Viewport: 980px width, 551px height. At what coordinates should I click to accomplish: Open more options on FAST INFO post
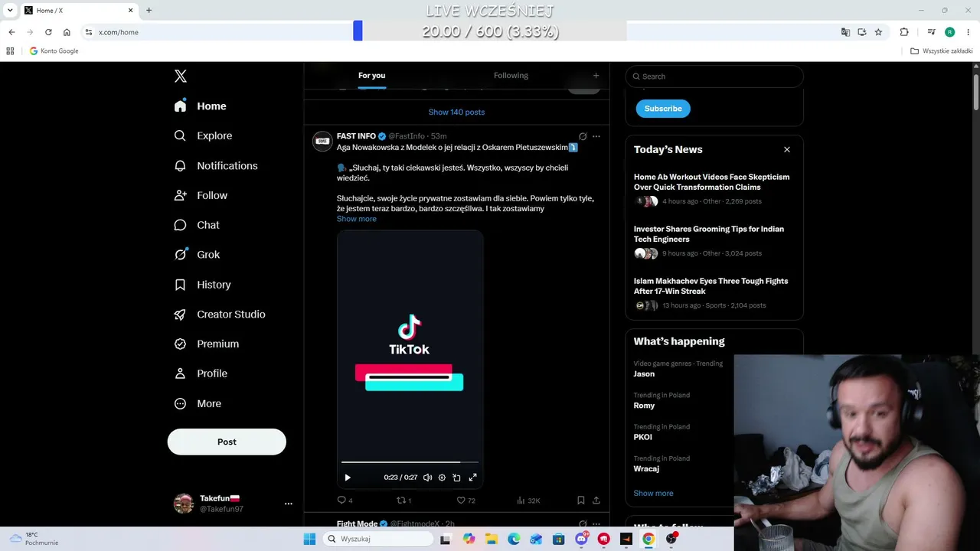[x=596, y=136]
